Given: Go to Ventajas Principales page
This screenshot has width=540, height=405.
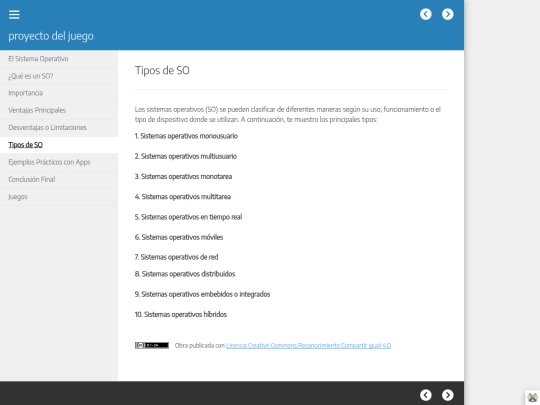Looking at the screenshot, I should 59,110.
